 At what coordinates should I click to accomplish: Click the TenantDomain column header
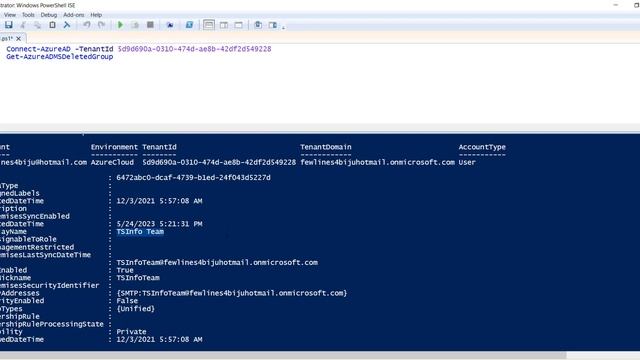coord(326,147)
